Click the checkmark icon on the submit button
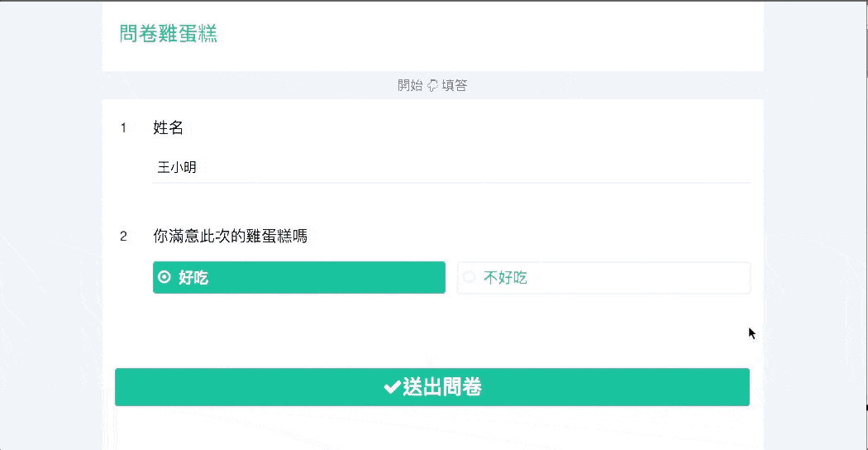 click(x=392, y=387)
